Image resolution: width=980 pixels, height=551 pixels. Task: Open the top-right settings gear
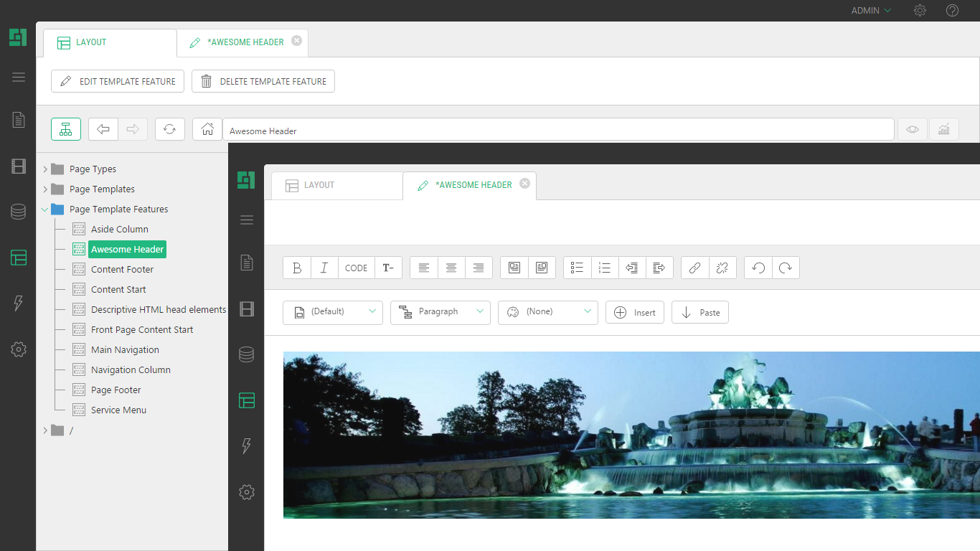point(920,11)
